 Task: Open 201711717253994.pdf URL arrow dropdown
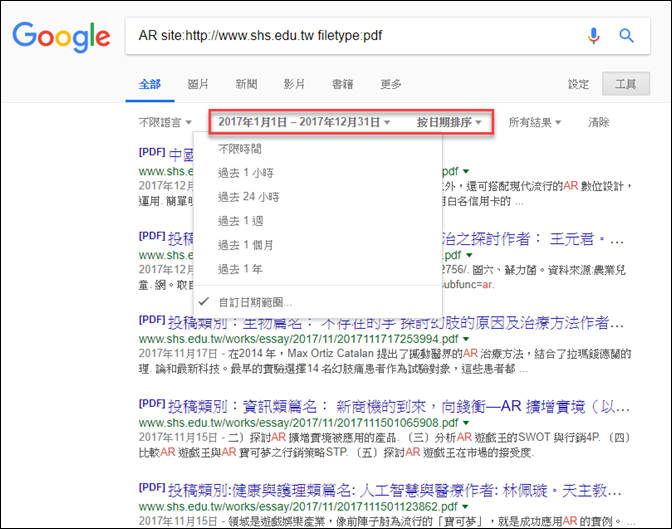[x=466, y=339]
